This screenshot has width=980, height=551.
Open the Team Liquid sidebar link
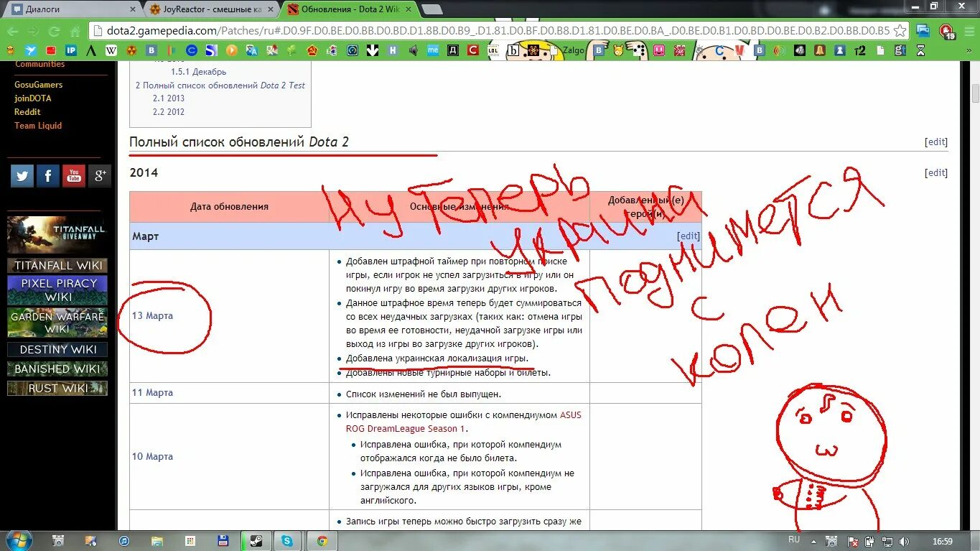point(38,126)
